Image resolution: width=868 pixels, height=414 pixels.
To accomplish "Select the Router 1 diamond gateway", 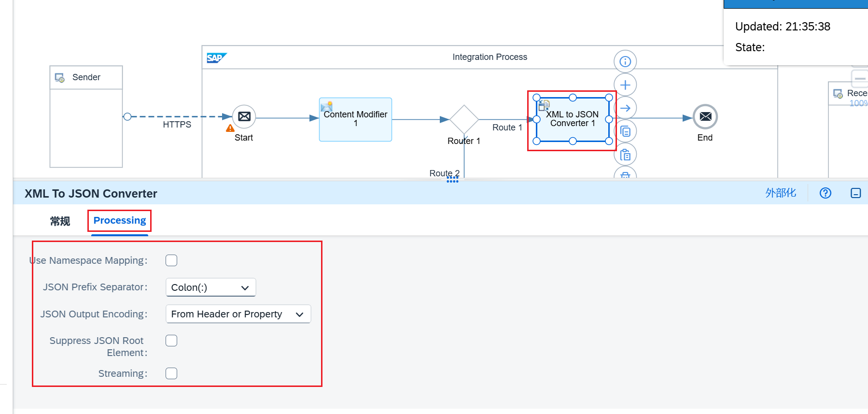I will 463,119.
